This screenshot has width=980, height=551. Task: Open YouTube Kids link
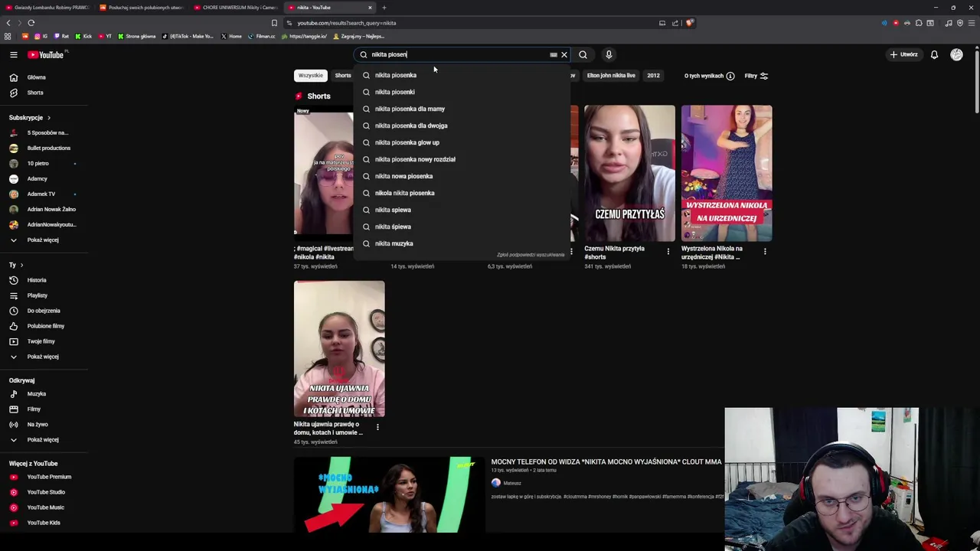pos(44,523)
